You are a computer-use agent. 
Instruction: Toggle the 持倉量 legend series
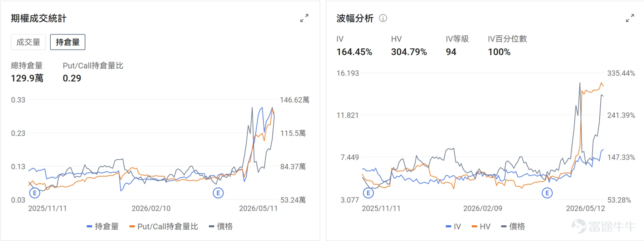[103, 227]
